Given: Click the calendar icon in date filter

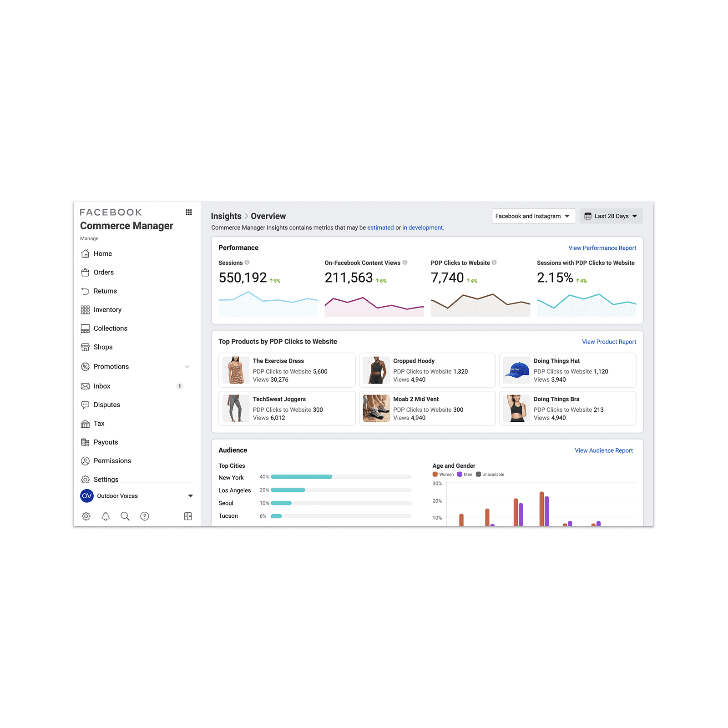Looking at the screenshot, I should point(588,216).
